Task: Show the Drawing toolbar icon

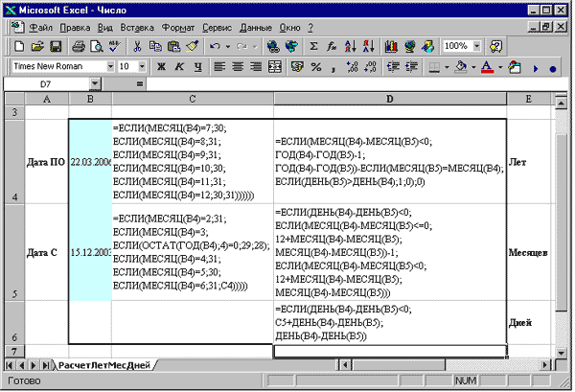Action: click(x=428, y=47)
